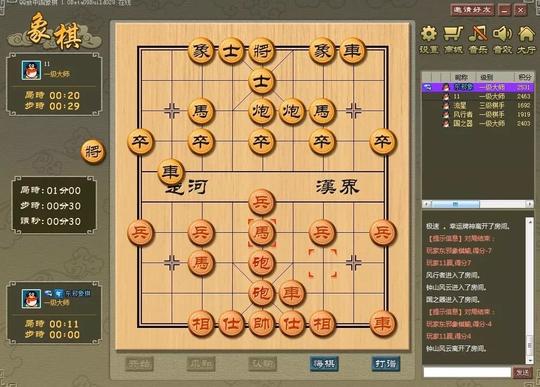Image resolution: width=540 pixels, height=387 pixels.
Task: Select player row 流星 in the list
Action: click(x=478, y=105)
